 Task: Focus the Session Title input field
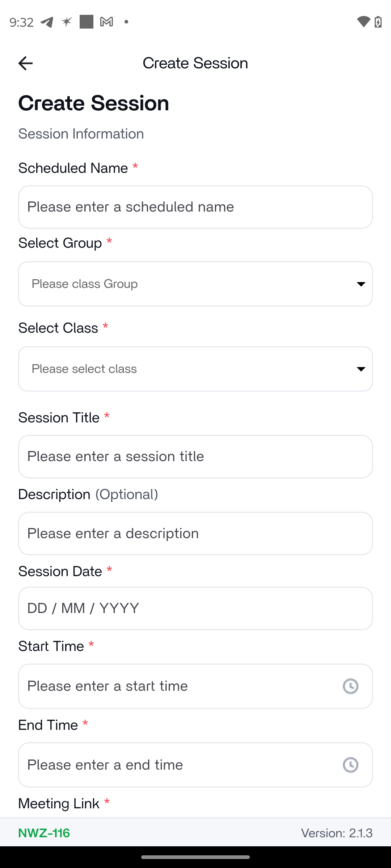pos(195,456)
